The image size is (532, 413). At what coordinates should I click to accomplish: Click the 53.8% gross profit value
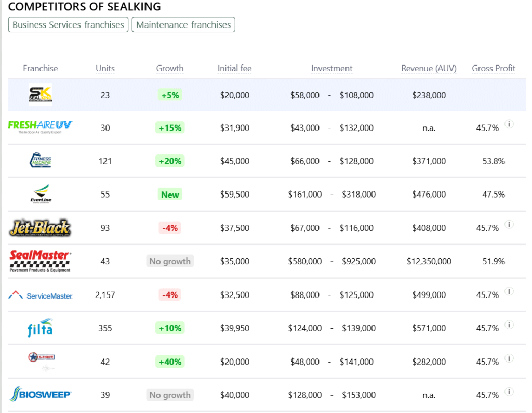tap(494, 161)
